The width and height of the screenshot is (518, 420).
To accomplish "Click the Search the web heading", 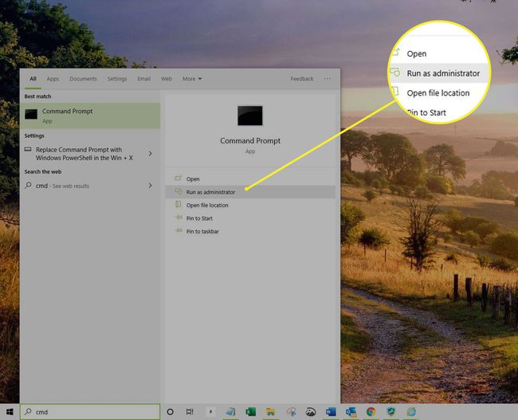I will 43,171.
